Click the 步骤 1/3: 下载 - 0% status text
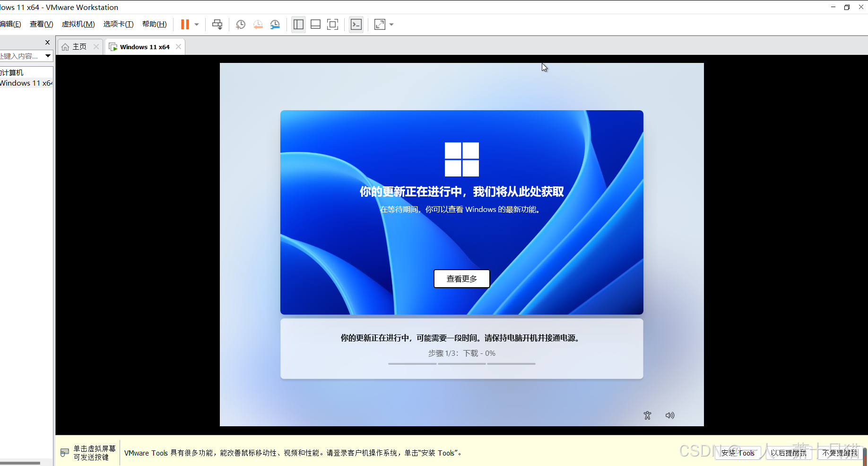 pyautogui.click(x=462, y=353)
